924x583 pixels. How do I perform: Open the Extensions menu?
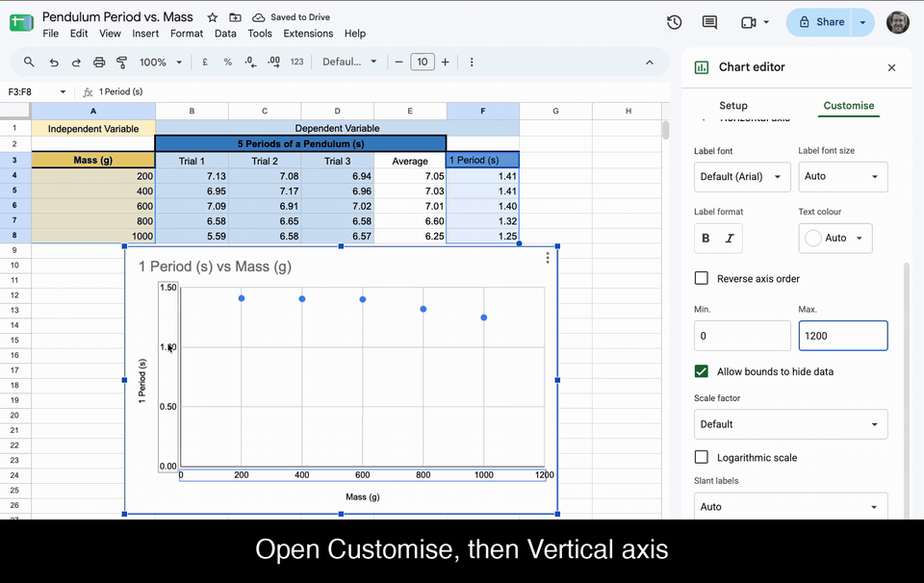[308, 34]
